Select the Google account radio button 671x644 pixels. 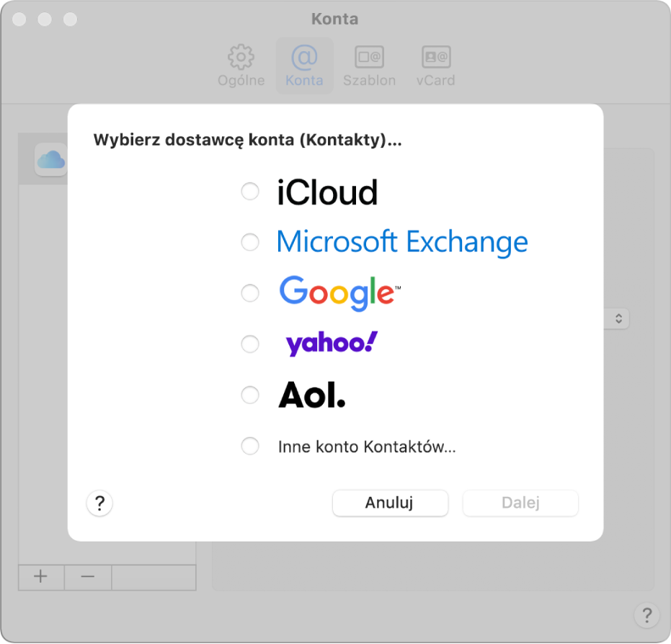(x=250, y=293)
